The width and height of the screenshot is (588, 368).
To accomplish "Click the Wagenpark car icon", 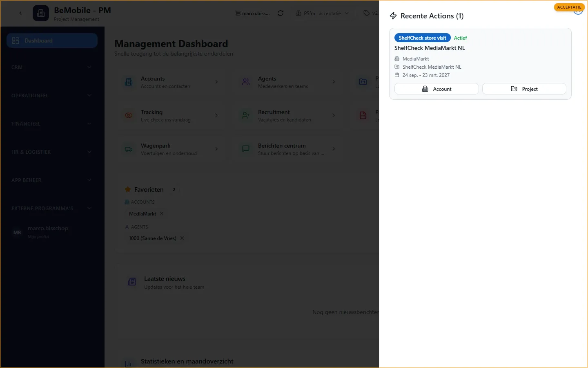I will pyautogui.click(x=129, y=149).
